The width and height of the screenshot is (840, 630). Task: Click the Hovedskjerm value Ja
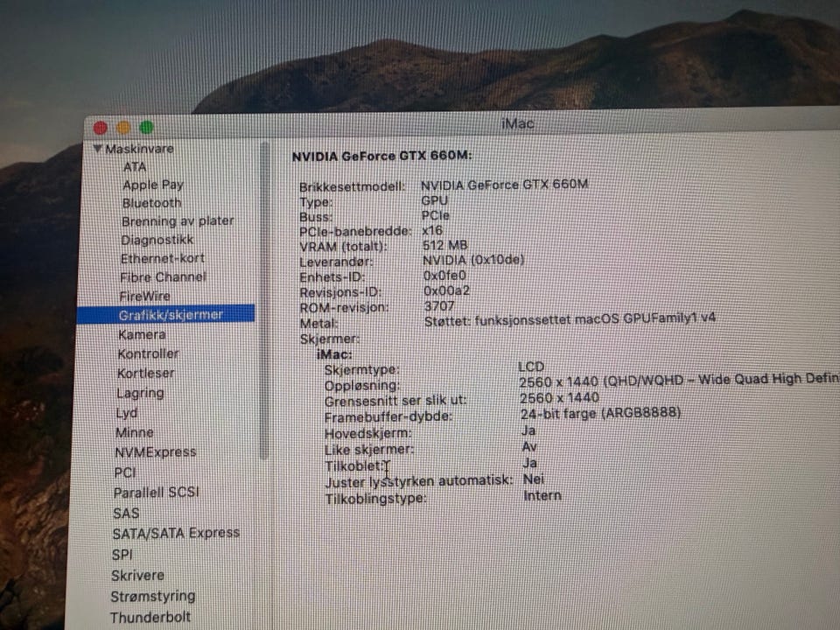[x=528, y=430]
